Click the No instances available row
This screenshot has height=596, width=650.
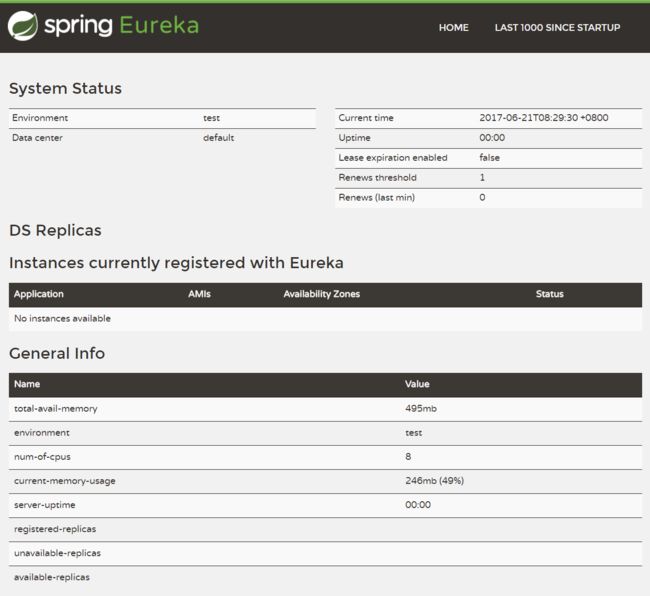(325, 319)
